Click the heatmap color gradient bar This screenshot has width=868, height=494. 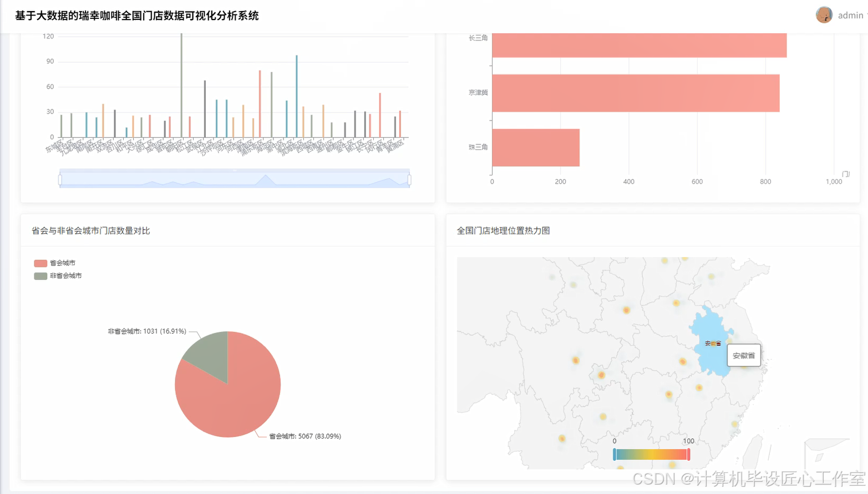651,455
